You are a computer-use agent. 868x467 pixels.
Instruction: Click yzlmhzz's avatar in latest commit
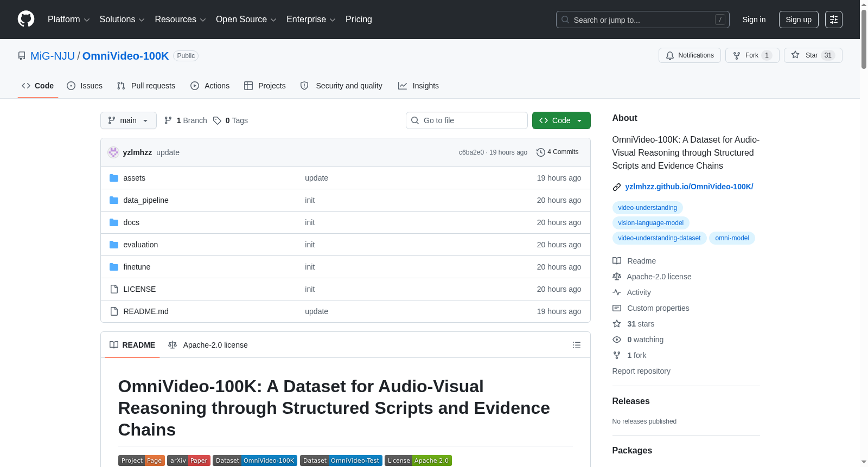coord(113,152)
